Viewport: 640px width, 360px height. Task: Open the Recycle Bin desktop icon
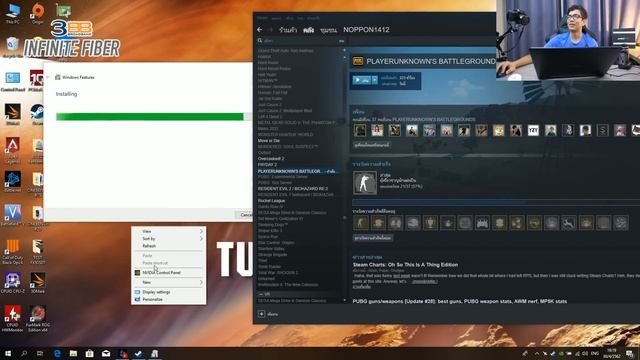[13, 47]
